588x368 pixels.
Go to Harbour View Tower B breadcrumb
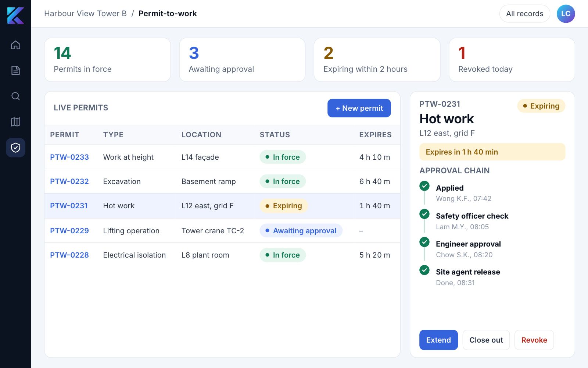click(85, 14)
